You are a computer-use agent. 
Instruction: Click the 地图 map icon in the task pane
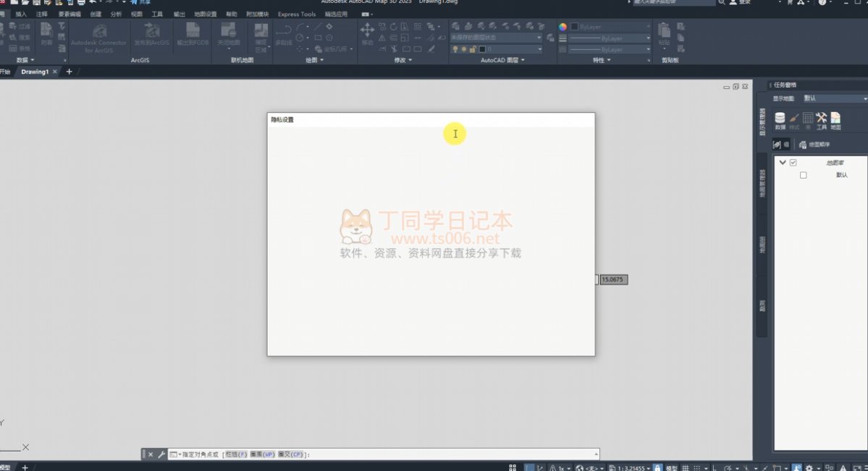835,119
